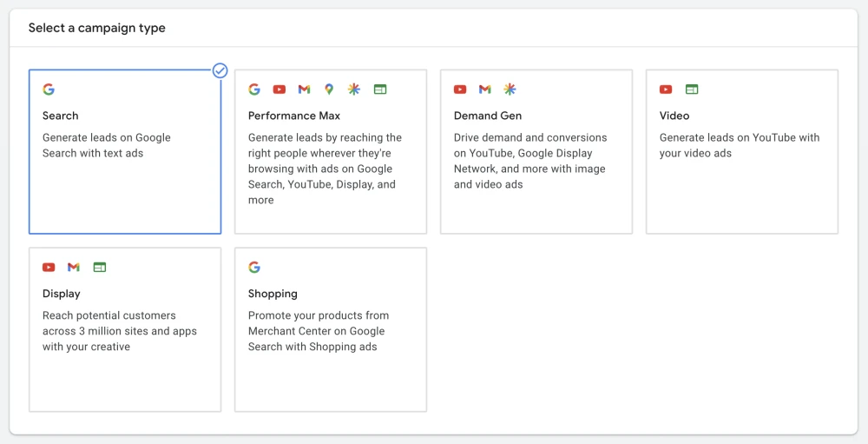The height and width of the screenshot is (444, 868).
Task: Click 'Generate leads on YouTube' description
Action: pyautogui.click(x=740, y=145)
